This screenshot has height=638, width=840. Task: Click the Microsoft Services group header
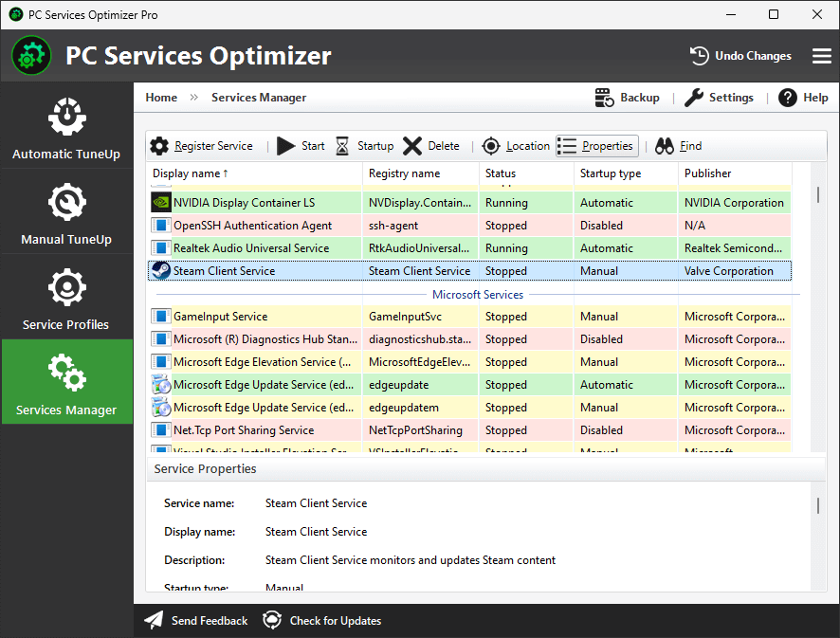[x=477, y=295]
